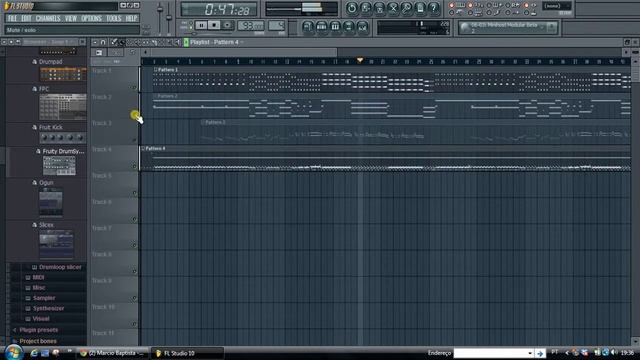
Task: Select Fruit Kick in the browser
Action: [x=51, y=127]
